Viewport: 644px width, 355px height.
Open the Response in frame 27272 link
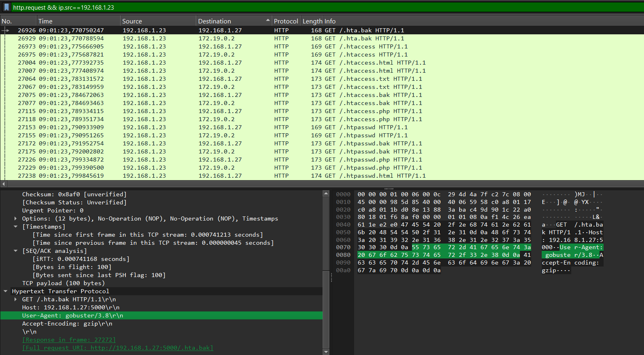[x=69, y=340]
